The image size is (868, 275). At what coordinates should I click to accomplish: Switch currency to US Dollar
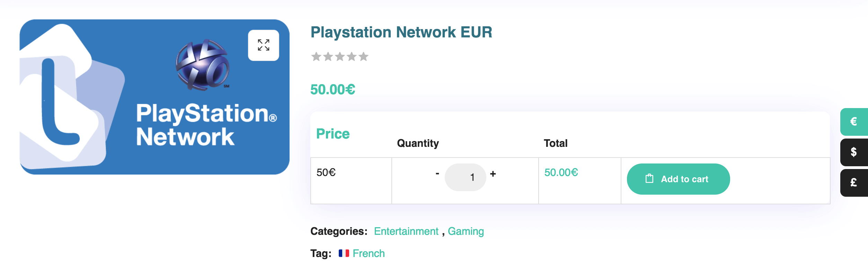(853, 152)
